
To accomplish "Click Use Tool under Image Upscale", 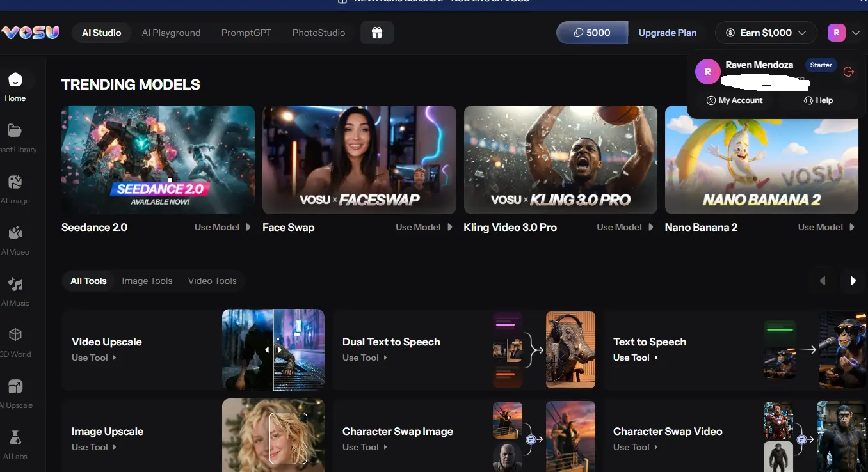I will coord(94,447).
